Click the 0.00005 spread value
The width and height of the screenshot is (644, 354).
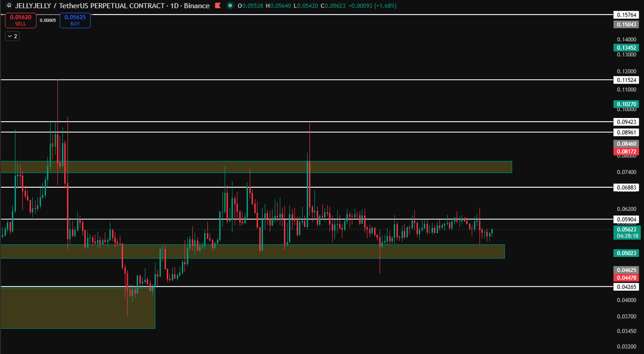[x=48, y=20]
